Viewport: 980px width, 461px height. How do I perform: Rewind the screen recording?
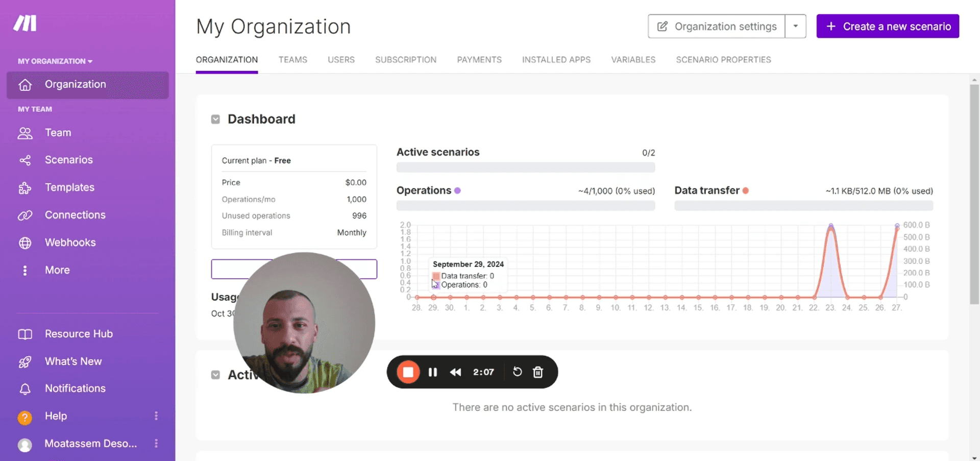[x=455, y=372]
